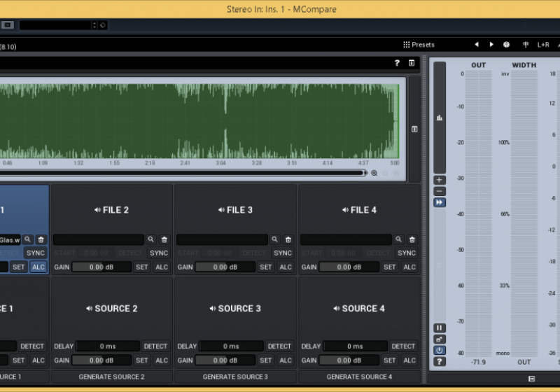The width and height of the screenshot is (560, 392).
Task: Click the trash icon to clear File 3
Action: point(288,239)
